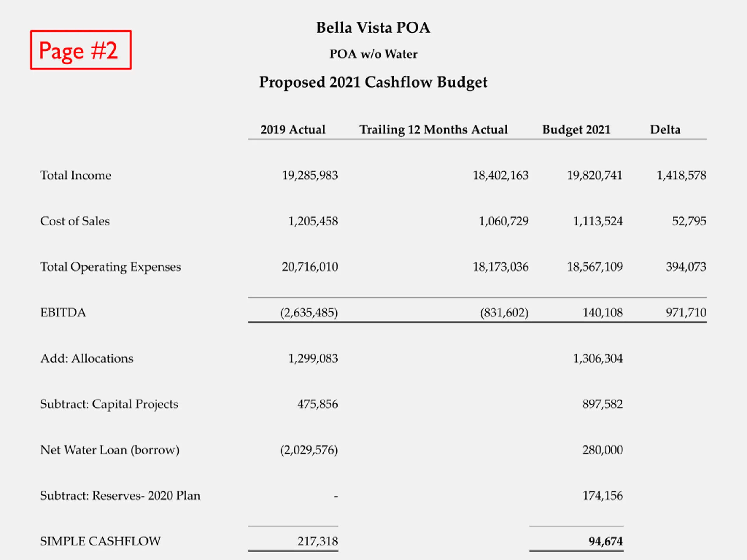This screenshot has height=560, width=747.
Task: Click the Cost of Sales row label
Action: (x=75, y=221)
